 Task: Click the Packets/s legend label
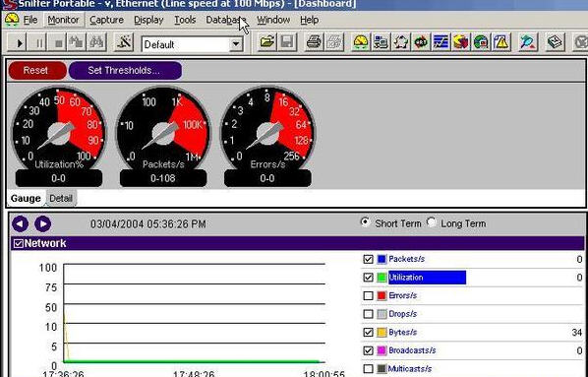click(406, 259)
